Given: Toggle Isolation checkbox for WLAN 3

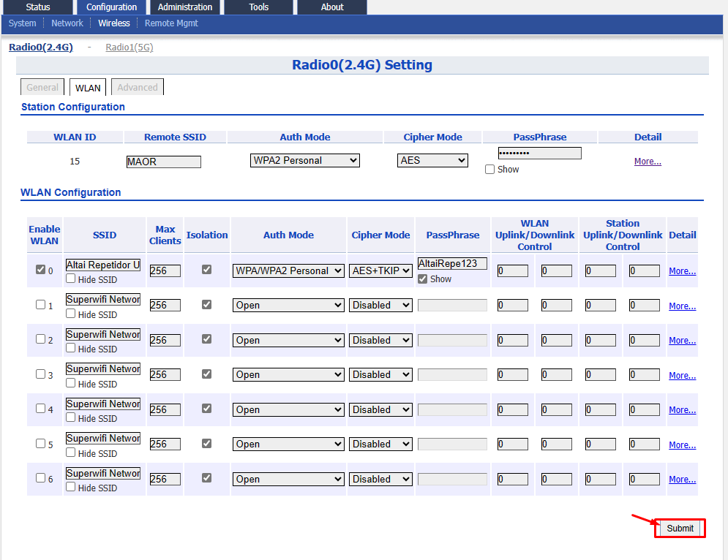Looking at the screenshot, I should [206, 374].
